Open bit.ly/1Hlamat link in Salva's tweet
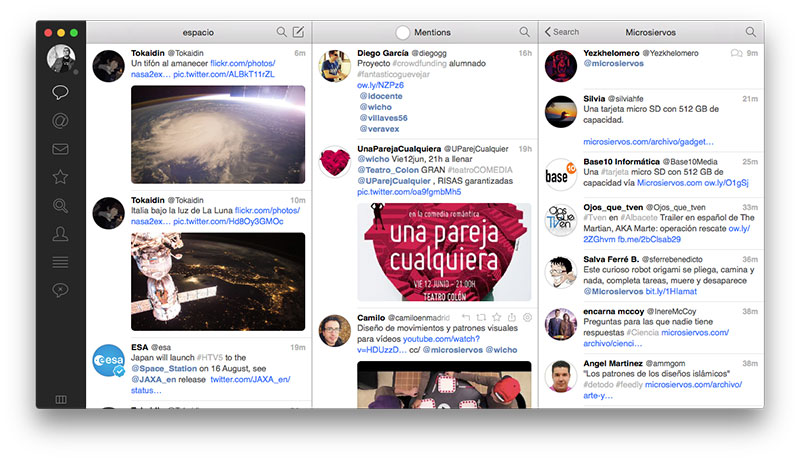This screenshot has height=460, width=800. pyautogui.click(x=671, y=291)
